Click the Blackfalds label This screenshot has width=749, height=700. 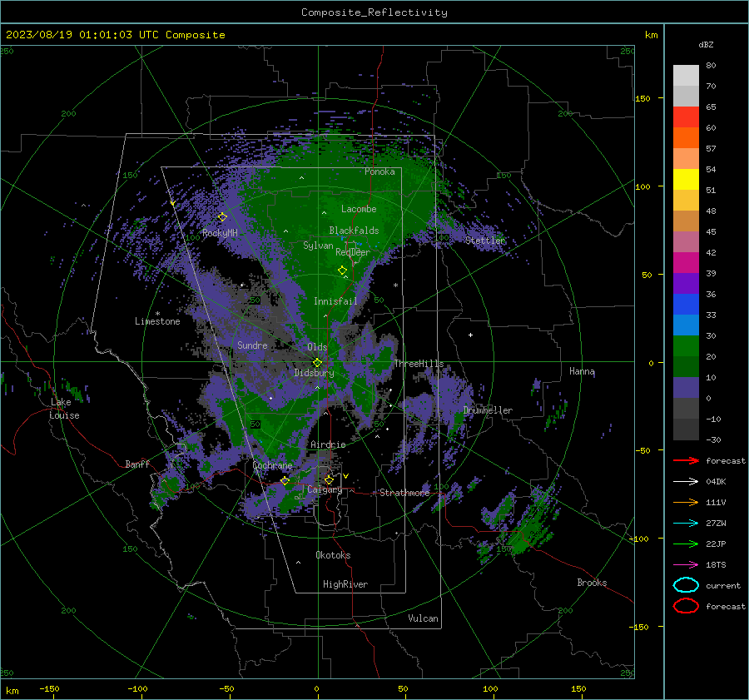pyautogui.click(x=354, y=231)
